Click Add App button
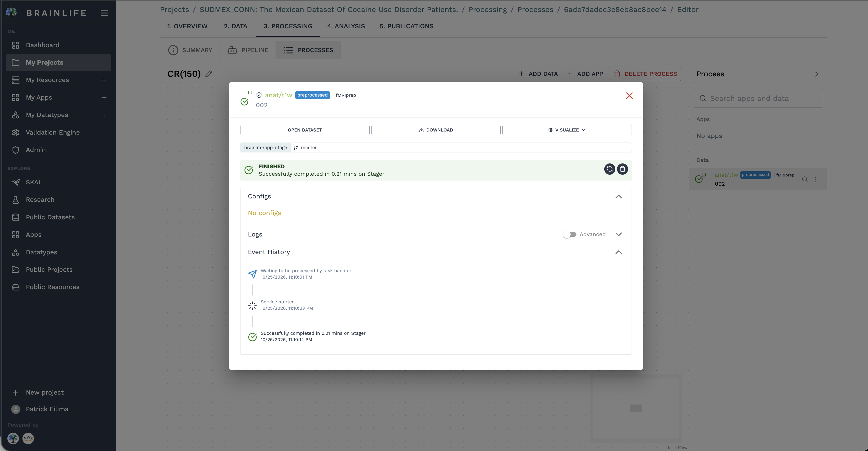Viewport: 868px width, 451px height. click(585, 74)
